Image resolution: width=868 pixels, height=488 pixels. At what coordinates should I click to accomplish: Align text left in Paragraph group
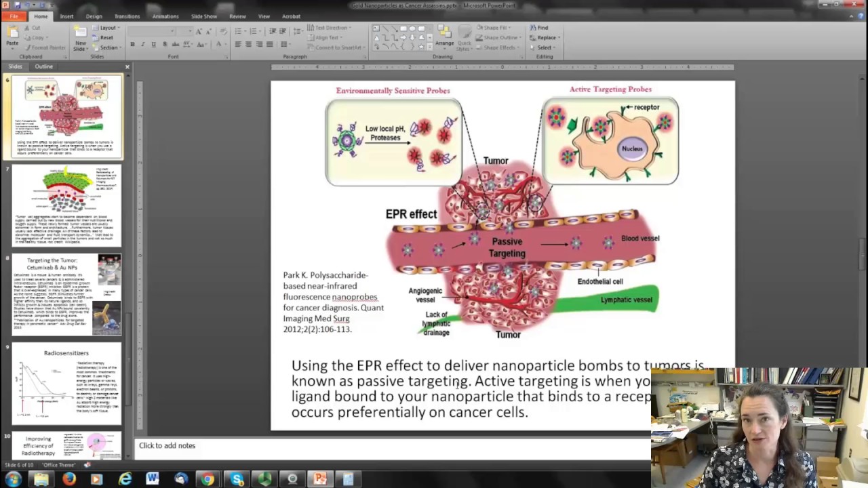pyautogui.click(x=238, y=44)
